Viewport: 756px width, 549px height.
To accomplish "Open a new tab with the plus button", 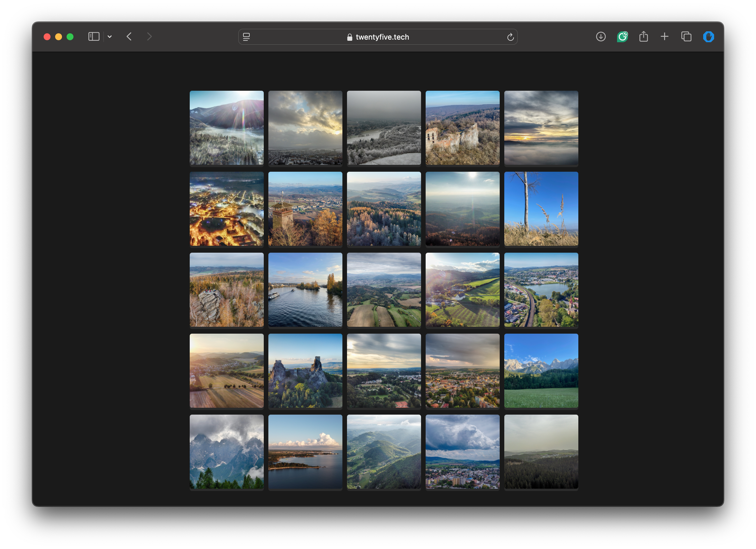I will coord(664,37).
